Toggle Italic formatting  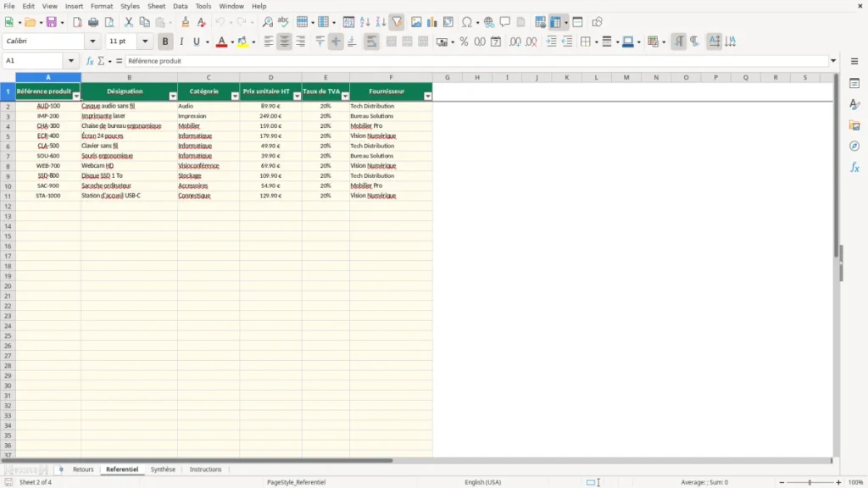point(181,42)
